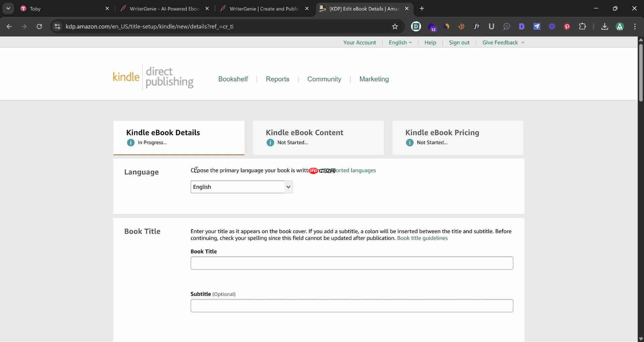Open the Extensions puzzle icon
644x342 pixels.
582,26
